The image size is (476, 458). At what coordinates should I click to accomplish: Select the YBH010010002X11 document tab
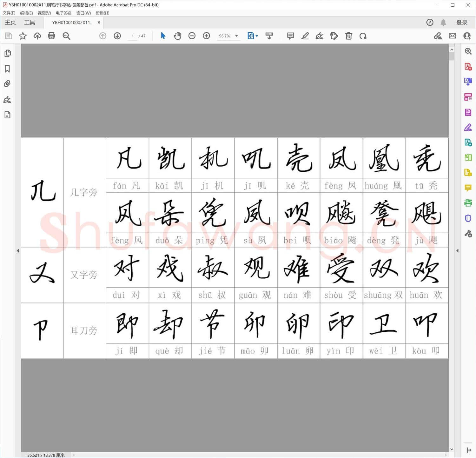pos(73,23)
